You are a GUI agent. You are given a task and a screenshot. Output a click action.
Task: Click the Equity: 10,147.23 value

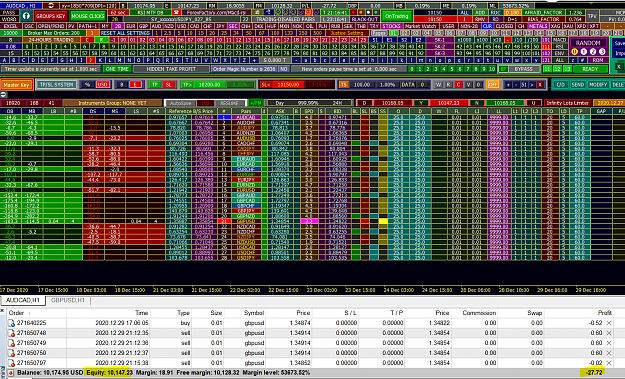[109, 373]
